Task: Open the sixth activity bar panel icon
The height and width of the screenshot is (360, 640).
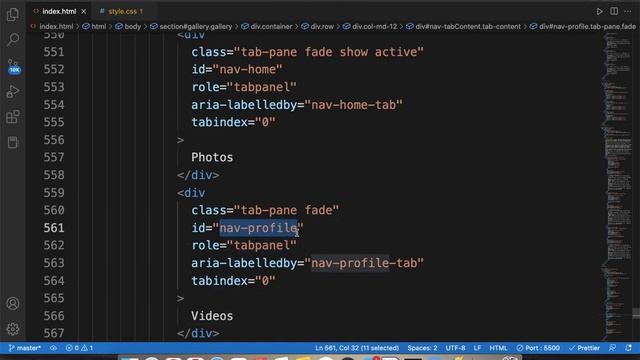Action: (x=13, y=142)
